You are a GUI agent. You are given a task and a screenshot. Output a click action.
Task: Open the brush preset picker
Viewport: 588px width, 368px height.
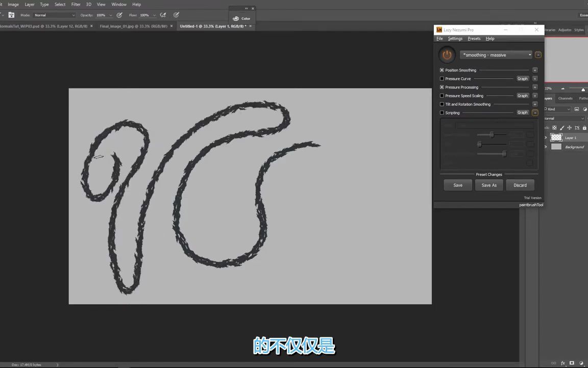(11, 15)
